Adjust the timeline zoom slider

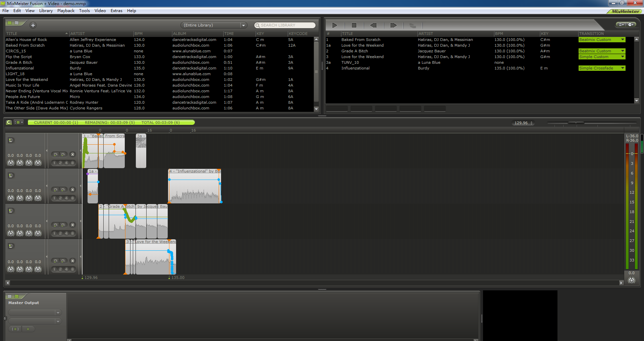point(576,123)
